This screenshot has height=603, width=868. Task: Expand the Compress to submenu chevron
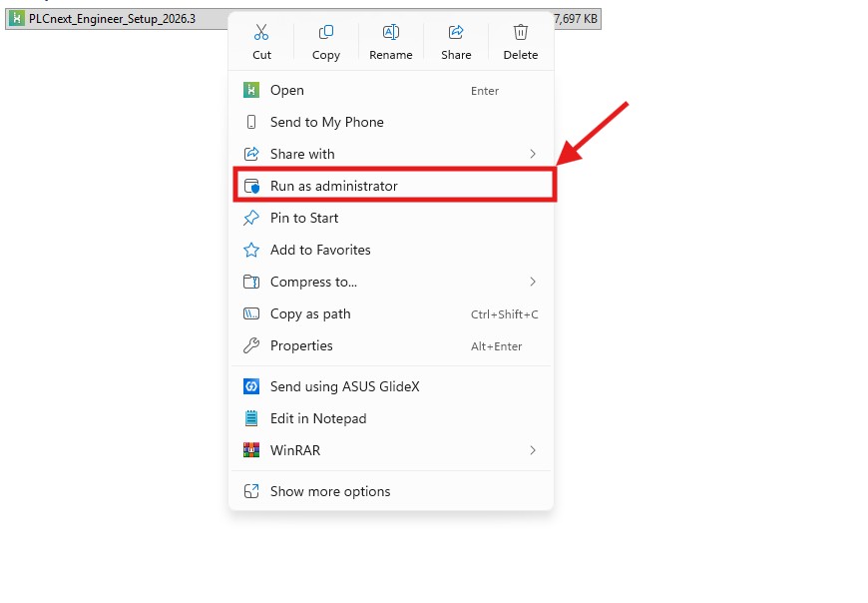533,282
